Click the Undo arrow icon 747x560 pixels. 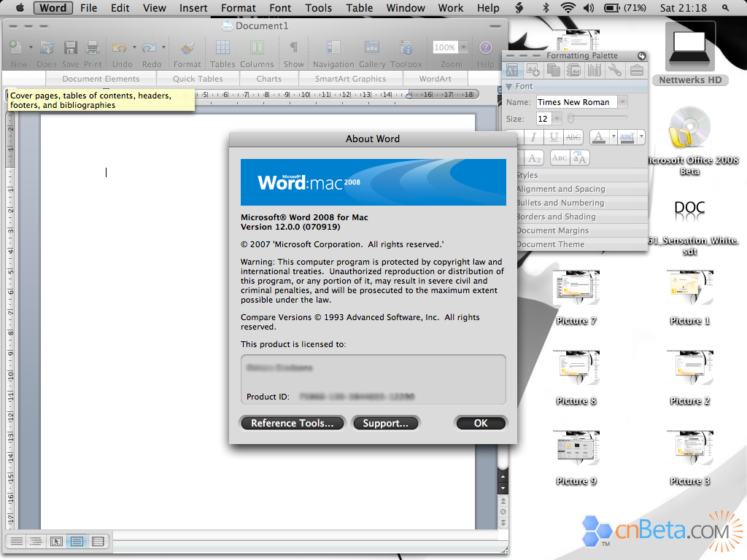(x=119, y=47)
